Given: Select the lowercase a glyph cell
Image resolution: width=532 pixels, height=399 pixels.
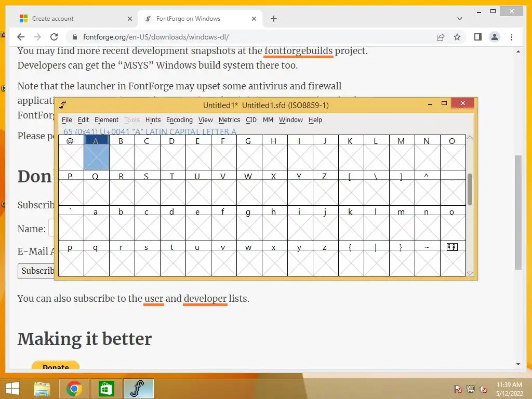Looking at the screenshot, I should (x=97, y=223).
